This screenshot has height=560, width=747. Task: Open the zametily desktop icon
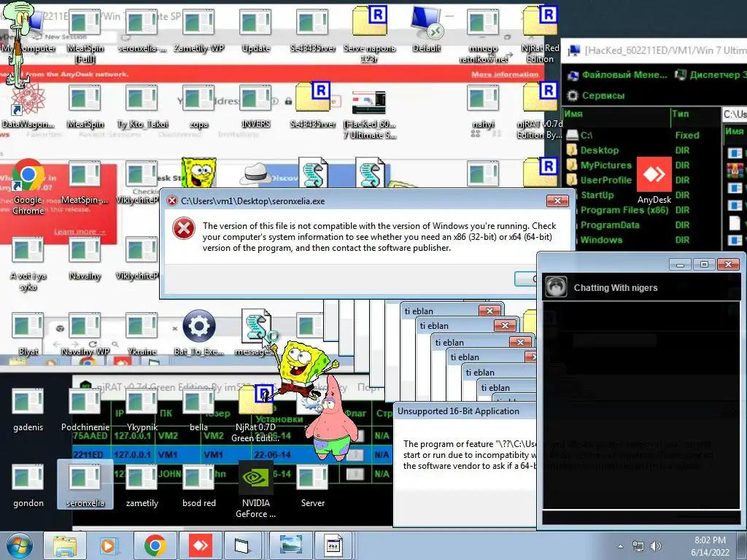pyautogui.click(x=142, y=486)
